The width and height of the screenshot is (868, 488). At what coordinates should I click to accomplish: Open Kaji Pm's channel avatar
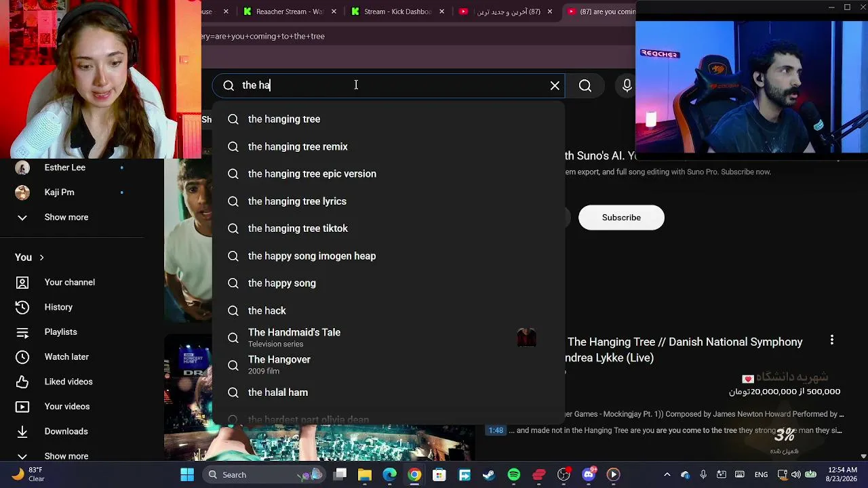[22, 192]
